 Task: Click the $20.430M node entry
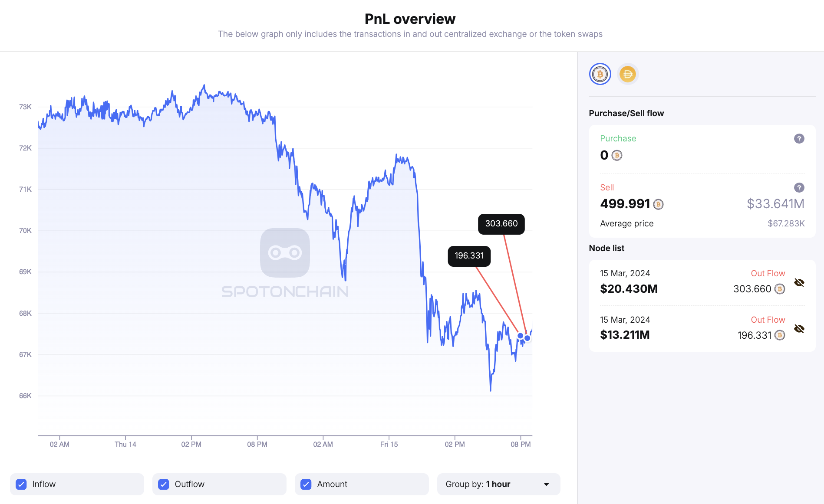coord(629,289)
